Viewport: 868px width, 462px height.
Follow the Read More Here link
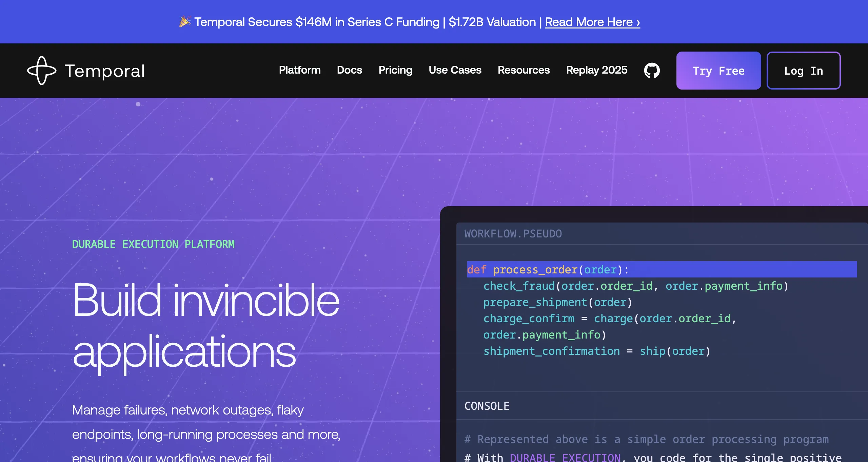click(592, 22)
